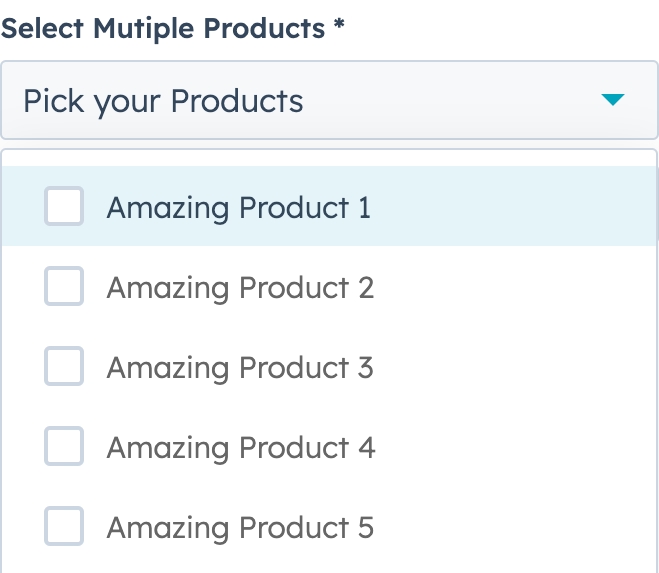Image resolution: width=659 pixels, height=573 pixels.
Task: Click empty row space beside Amazing Product 3
Action: 510,367
